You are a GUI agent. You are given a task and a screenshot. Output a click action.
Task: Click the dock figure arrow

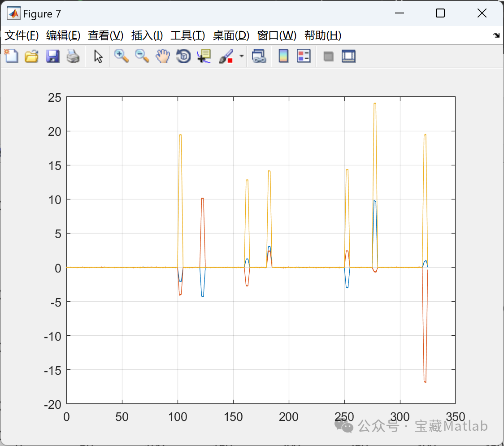[x=495, y=35]
